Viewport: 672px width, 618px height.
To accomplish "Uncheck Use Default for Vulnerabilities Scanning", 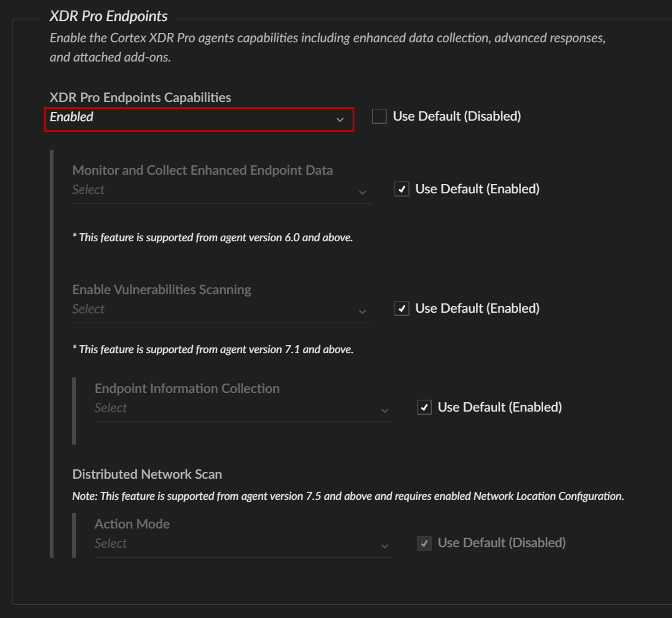I will [402, 308].
